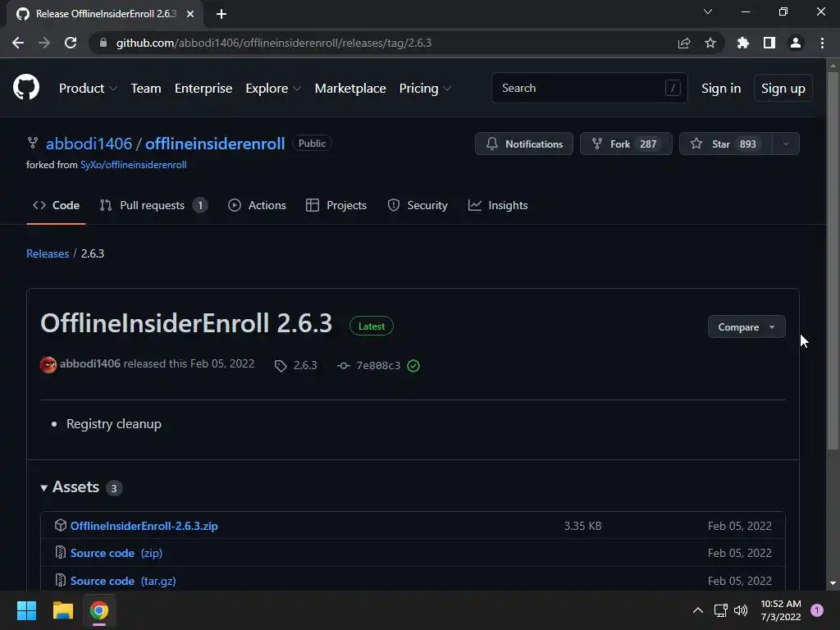This screenshot has height=630, width=840.
Task: Open SyXo/offlineinsiderenroll forked-from link
Action: [x=134, y=165]
